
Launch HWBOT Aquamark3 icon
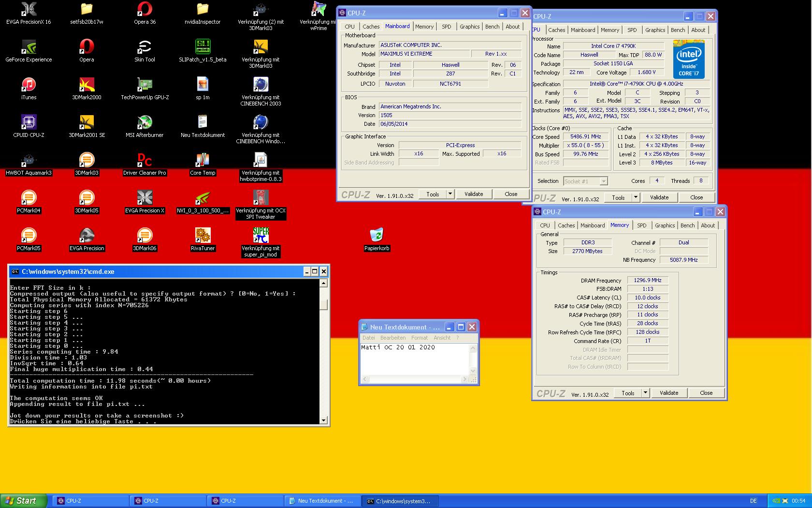click(29, 164)
